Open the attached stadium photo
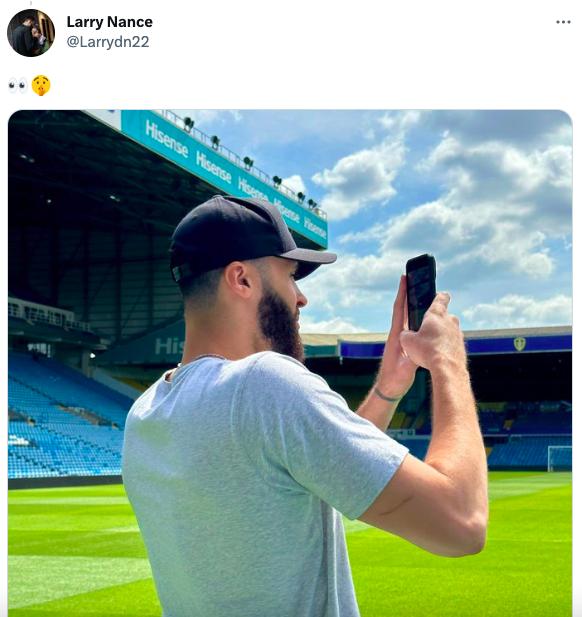Image resolution: width=582 pixels, height=617 pixels. 290,363
